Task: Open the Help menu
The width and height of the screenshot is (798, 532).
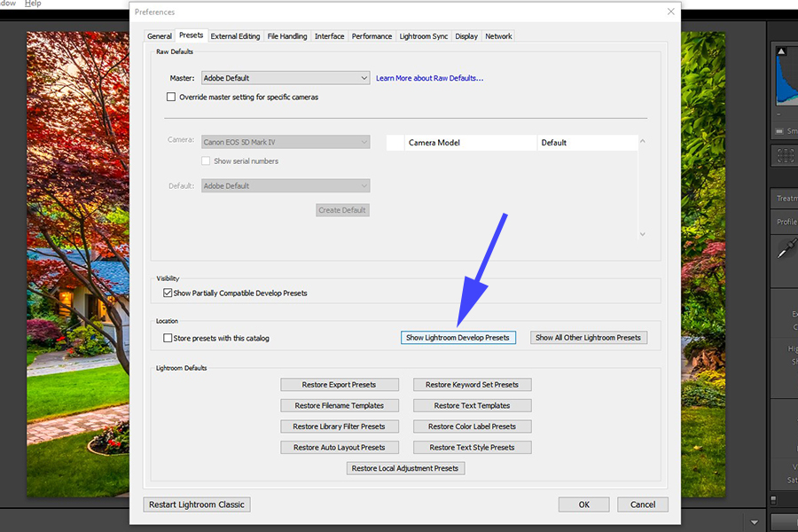Action: coord(33,4)
